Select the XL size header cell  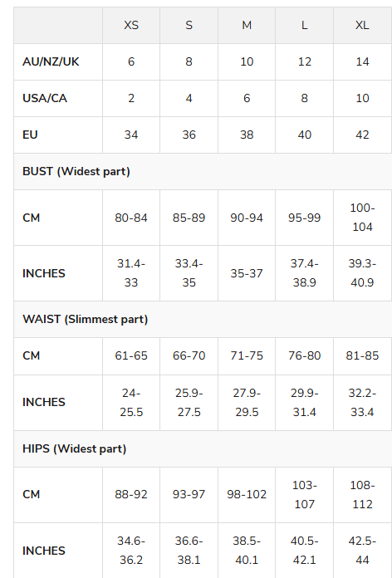pyautogui.click(x=362, y=25)
